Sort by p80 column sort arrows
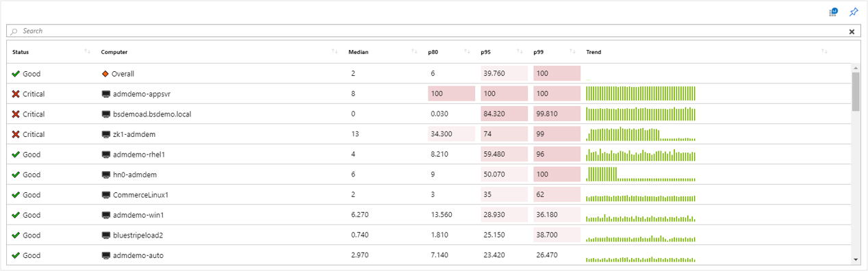Viewport: 868px width, 271px height. 467,52
